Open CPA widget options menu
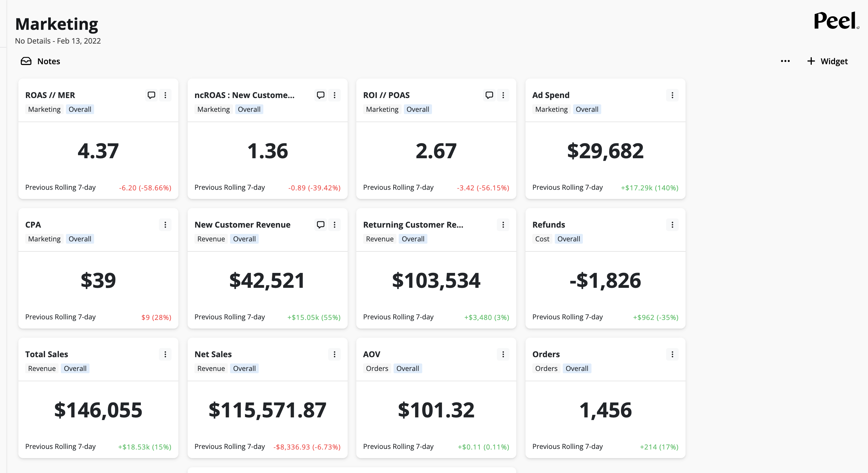The height and width of the screenshot is (473, 868). 165,224
